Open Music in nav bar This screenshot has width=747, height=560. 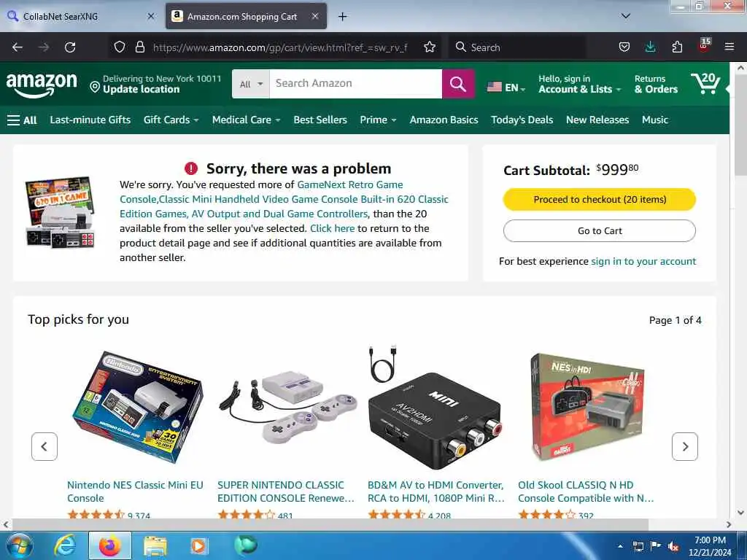[x=654, y=120]
